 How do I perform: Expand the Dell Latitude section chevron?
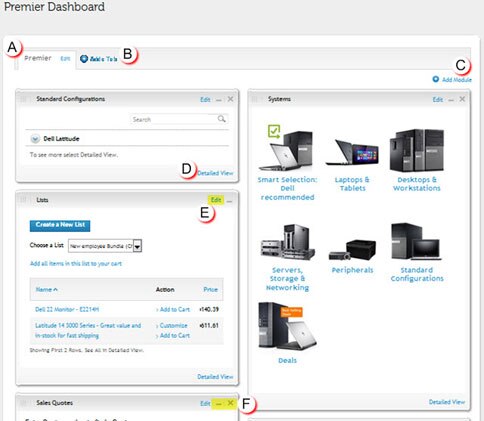coord(35,139)
